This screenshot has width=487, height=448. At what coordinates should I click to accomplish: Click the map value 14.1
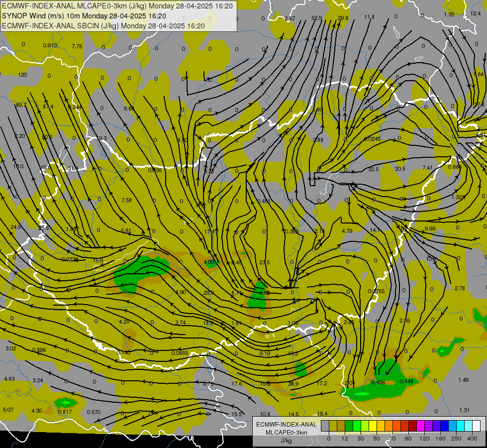pyautogui.click(x=375, y=230)
